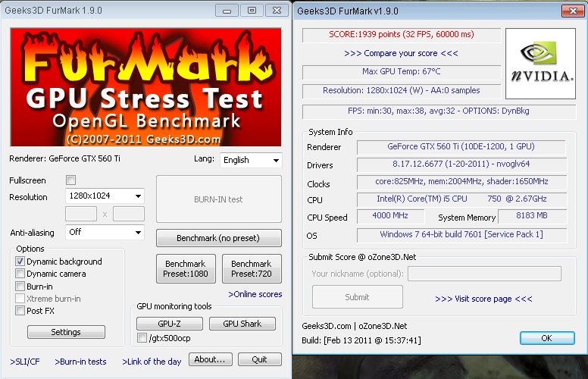Screen dimensions: 588x379
Task: Launch GPU Shark monitoring tool
Action: 242,324
